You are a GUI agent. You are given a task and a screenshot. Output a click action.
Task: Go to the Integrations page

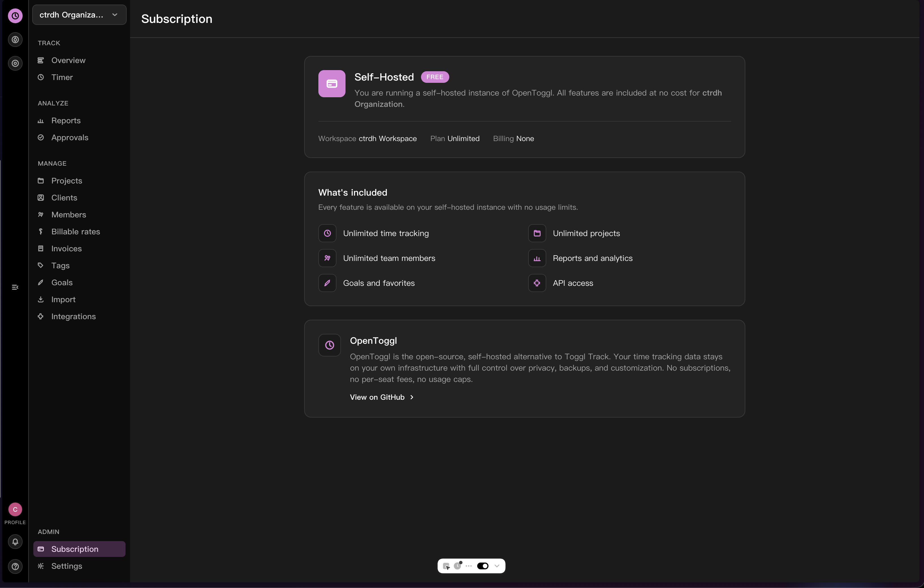73,316
